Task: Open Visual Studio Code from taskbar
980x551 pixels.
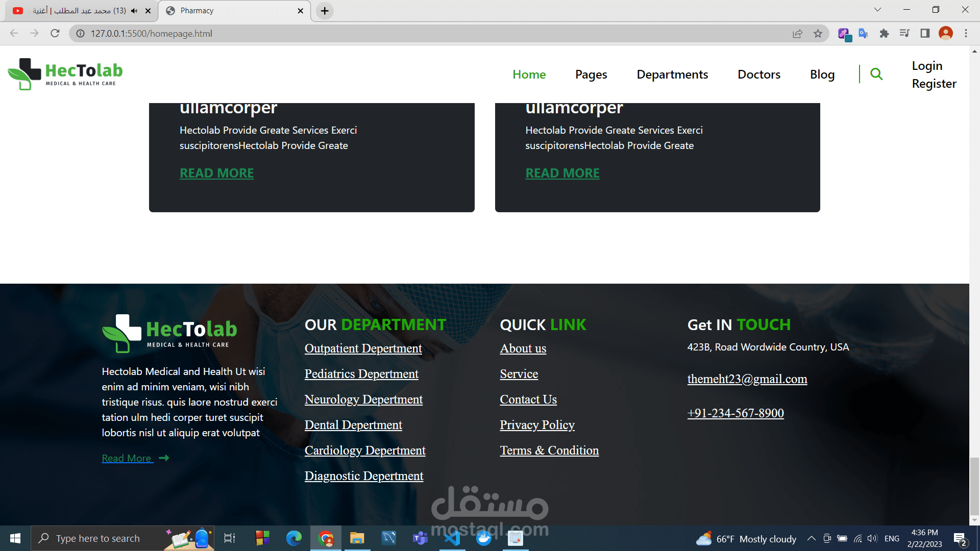Action: (452, 538)
